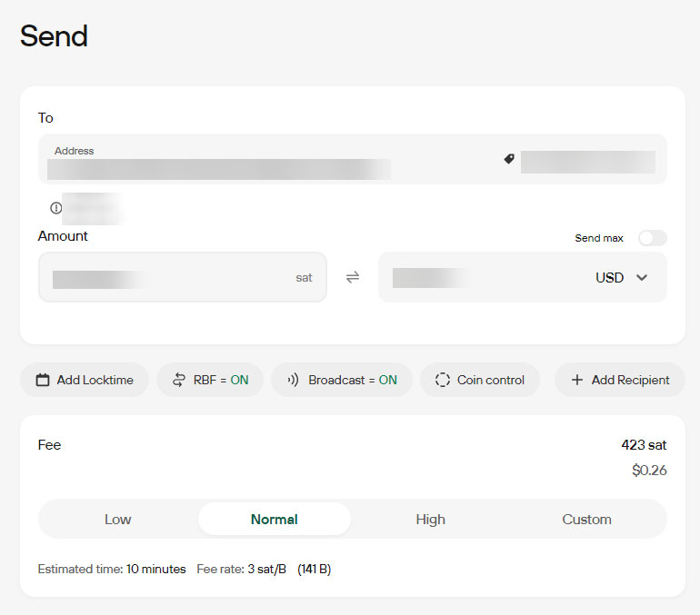Open Coin control via its dashed circle icon
Viewport: 700px width, 615px height.
(443, 381)
